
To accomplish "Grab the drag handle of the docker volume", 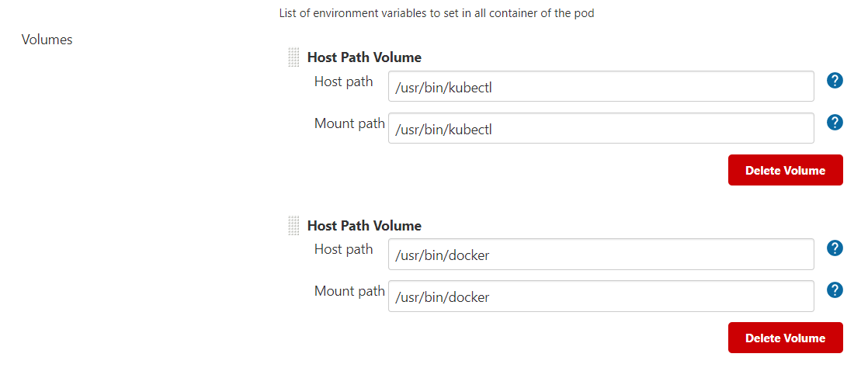I will [294, 225].
